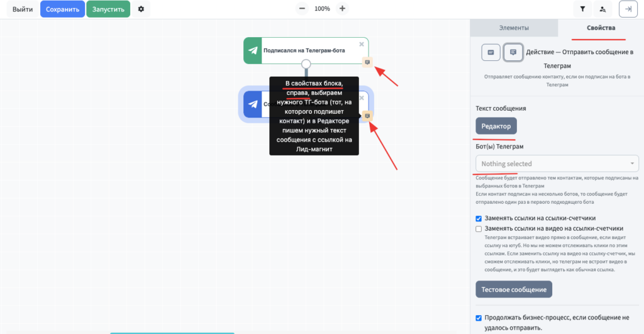This screenshot has width=644, height=334.
Task: Toggle Заменять ссылки на ссылки-счетчики checkbox
Action: 479,218
